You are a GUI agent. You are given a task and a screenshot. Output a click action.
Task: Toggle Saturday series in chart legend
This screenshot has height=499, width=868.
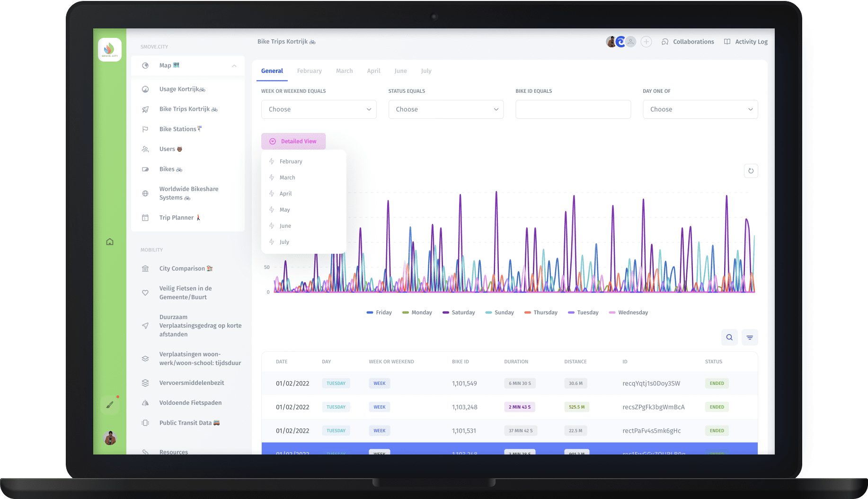458,312
